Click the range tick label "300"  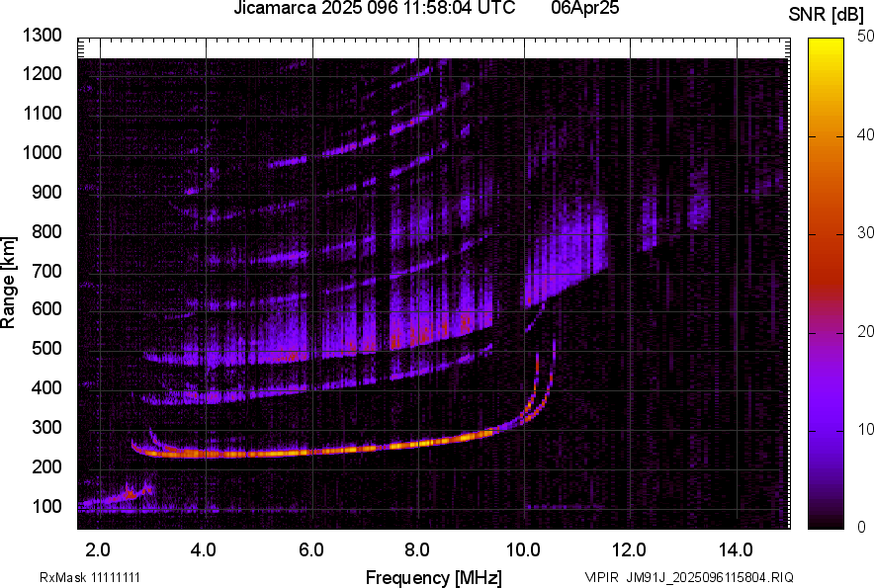pyautogui.click(x=46, y=427)
